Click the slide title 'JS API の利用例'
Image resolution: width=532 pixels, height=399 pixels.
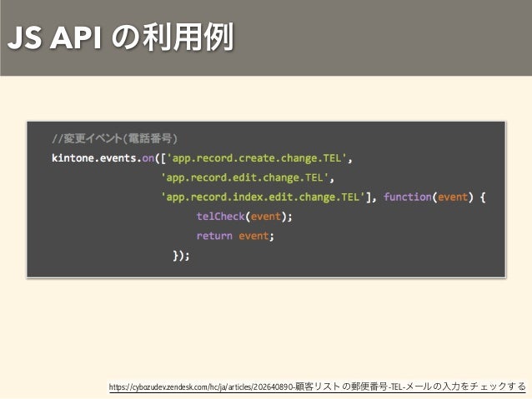(121, 37)
